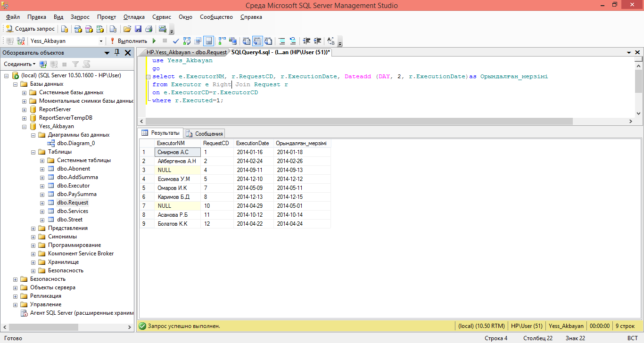The width and height of the screenshot is (644, 343).
Task: Uncomment the selected lines icon
Action: [293, 41]
